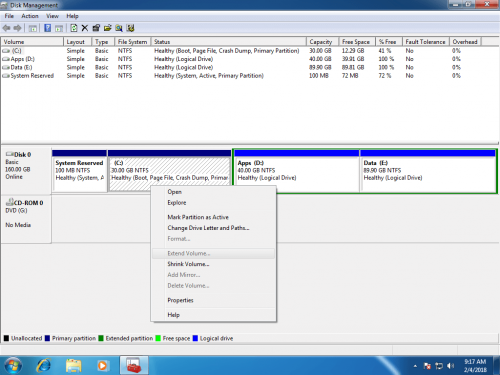Choose Properties in the context menu
Image resolution: width=500 pixels, height=375 pixels.
[213, 300]
